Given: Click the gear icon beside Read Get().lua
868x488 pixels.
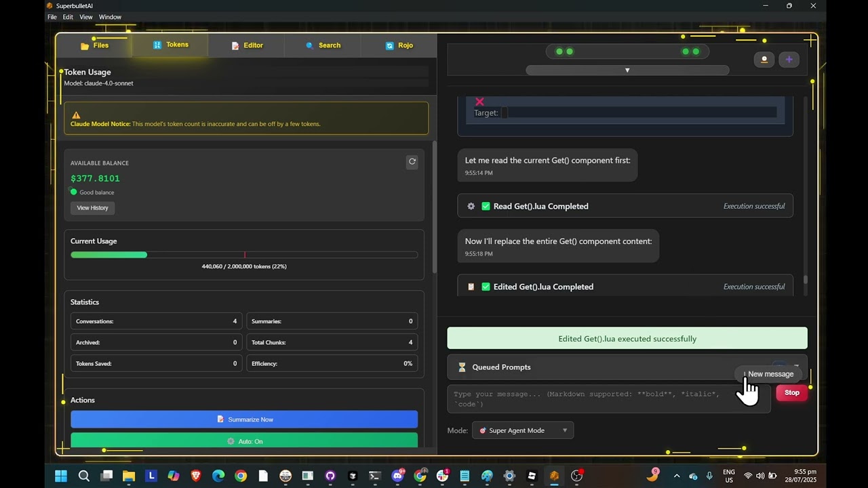Looking at the screenshot, I should (x=471, y=206).
